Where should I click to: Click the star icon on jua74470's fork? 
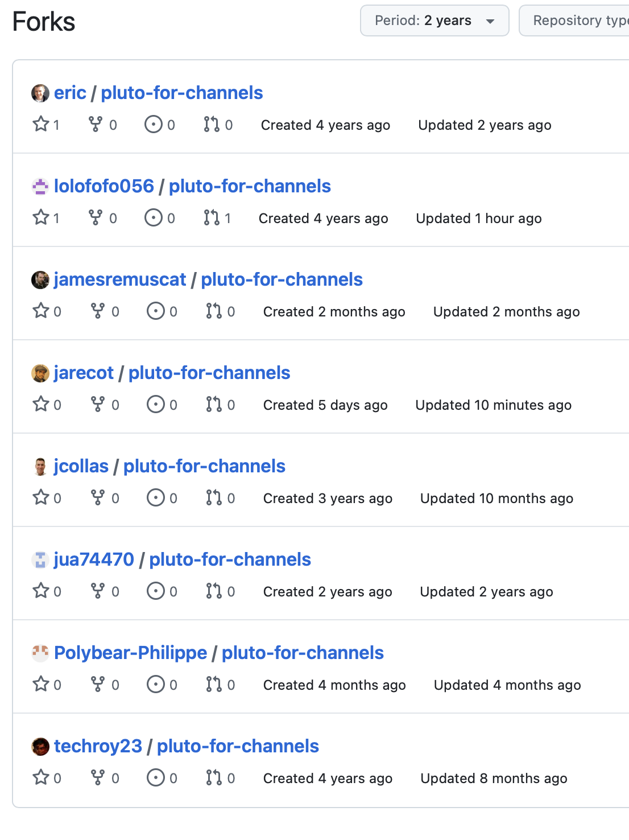pyautogui.click(x=41, y=591)
